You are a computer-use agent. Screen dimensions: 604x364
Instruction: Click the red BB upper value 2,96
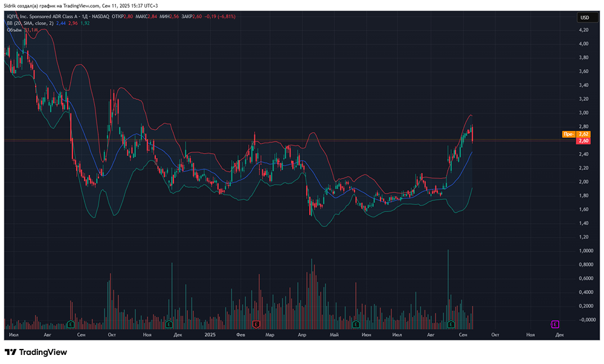tap(73, 23)
